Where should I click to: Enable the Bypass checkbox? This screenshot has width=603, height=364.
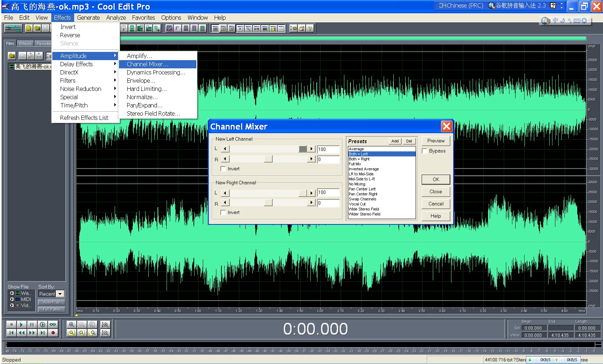(425, 151)
